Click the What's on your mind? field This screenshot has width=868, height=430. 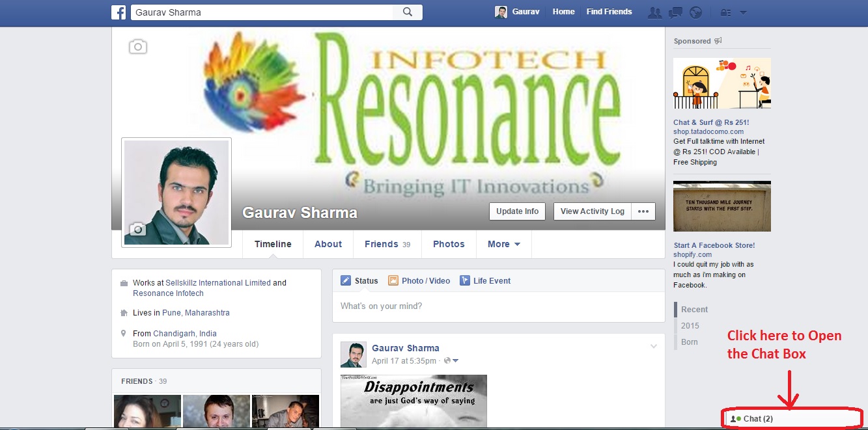499,306
